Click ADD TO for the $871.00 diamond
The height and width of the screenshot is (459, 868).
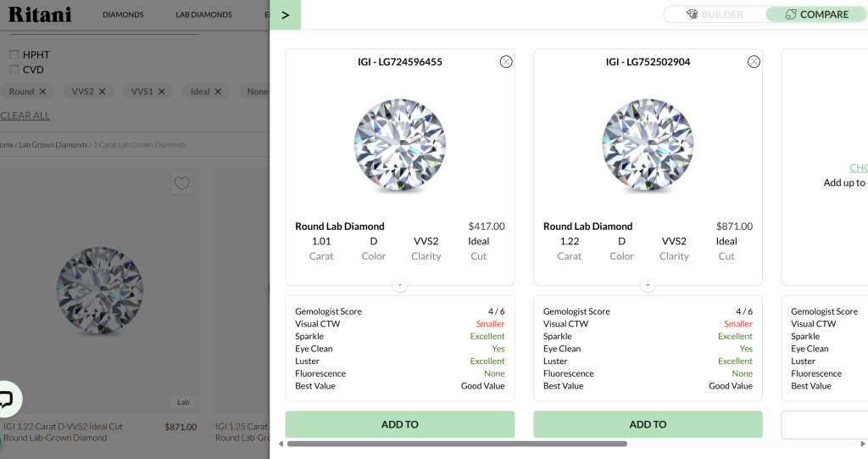point(648,424)
